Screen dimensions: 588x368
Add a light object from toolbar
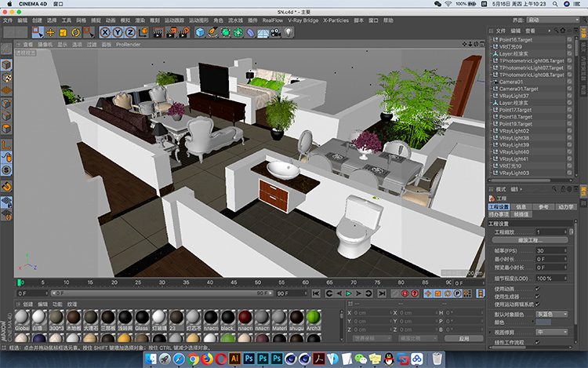click(288, 33)
